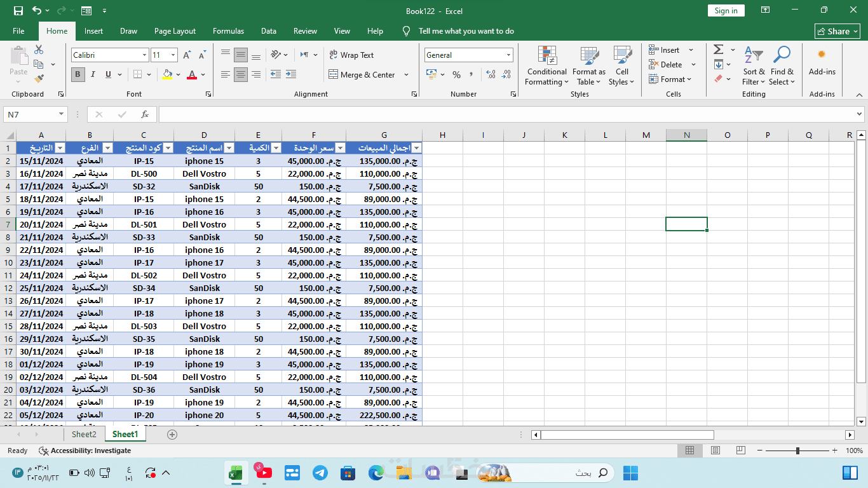Screen dimensions: 868x488
Task: Cut selection with the scissors icon
Action: pos(39,50)
